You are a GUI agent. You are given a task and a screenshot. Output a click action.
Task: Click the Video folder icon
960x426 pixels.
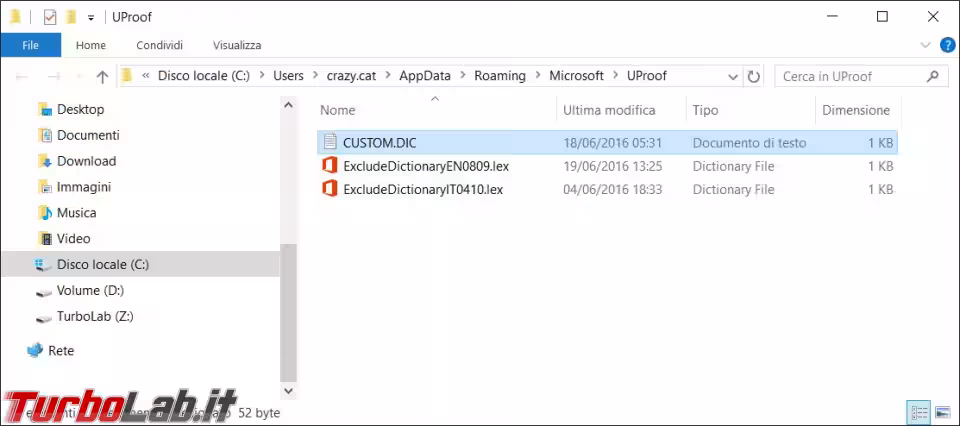point(45,239)
